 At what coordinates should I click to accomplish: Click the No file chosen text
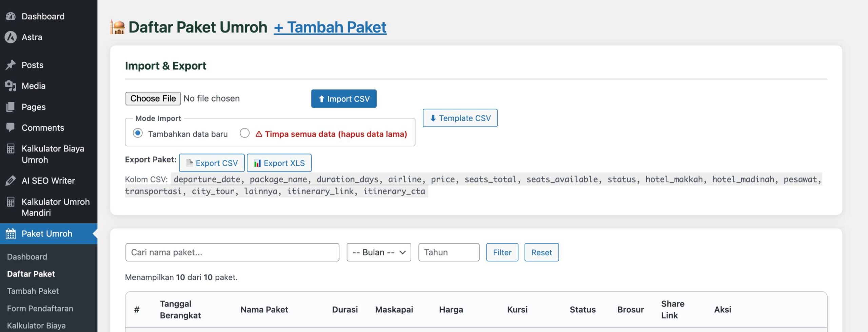(212, 98)
